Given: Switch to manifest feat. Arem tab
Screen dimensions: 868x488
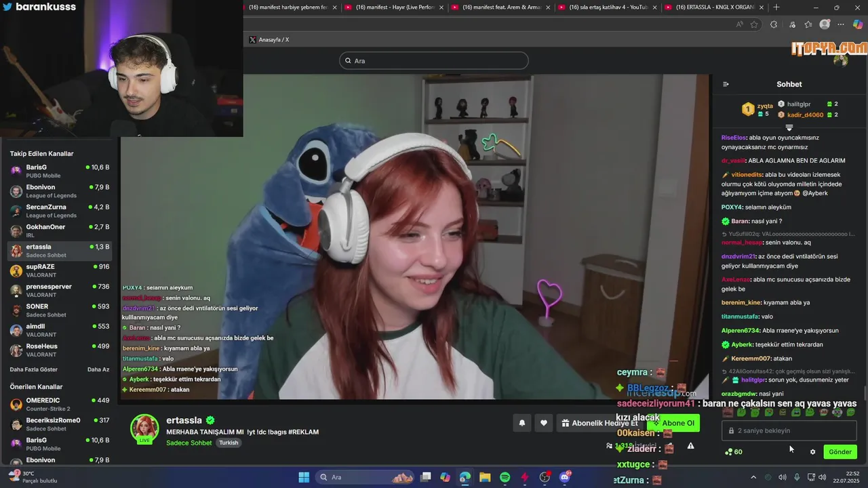Looking at the screenshot, I should point(501,7).
